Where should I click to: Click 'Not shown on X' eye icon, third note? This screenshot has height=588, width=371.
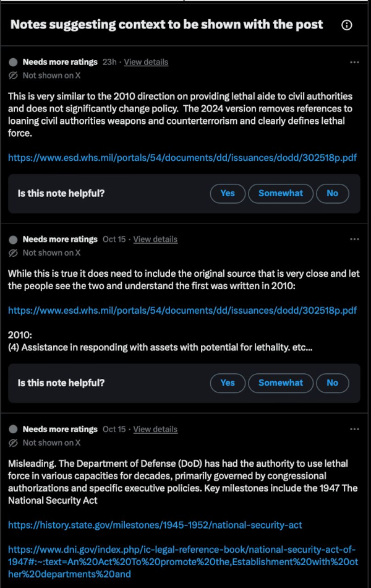pos(13,443)
